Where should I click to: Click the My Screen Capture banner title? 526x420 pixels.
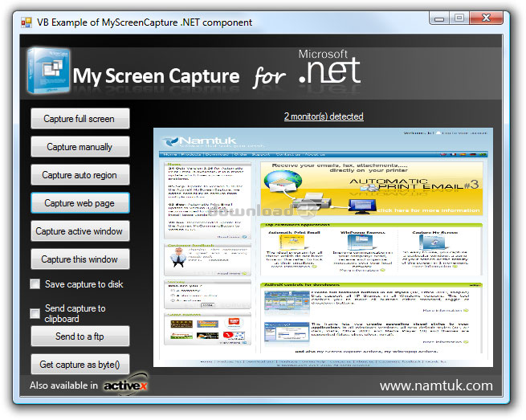[157, 76]
